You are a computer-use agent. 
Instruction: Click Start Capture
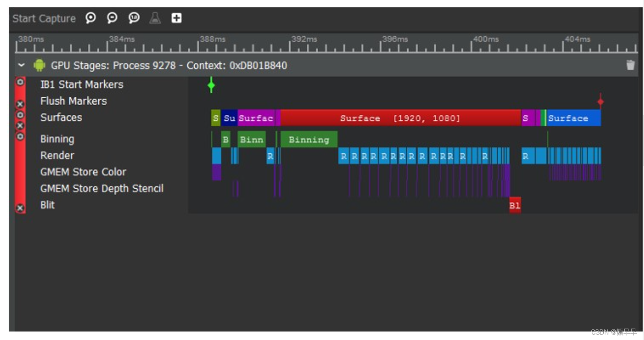coord(43,18)
